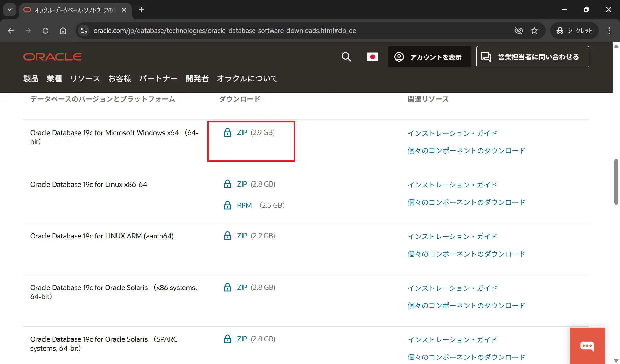Click the scrollbar up arrow
The image size is (620, 364).
(x=616, y=46)
